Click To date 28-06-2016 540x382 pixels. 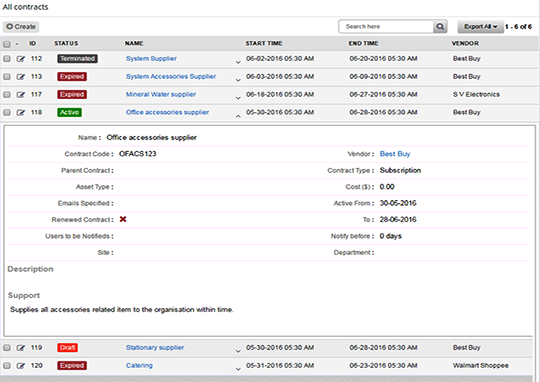398,220
